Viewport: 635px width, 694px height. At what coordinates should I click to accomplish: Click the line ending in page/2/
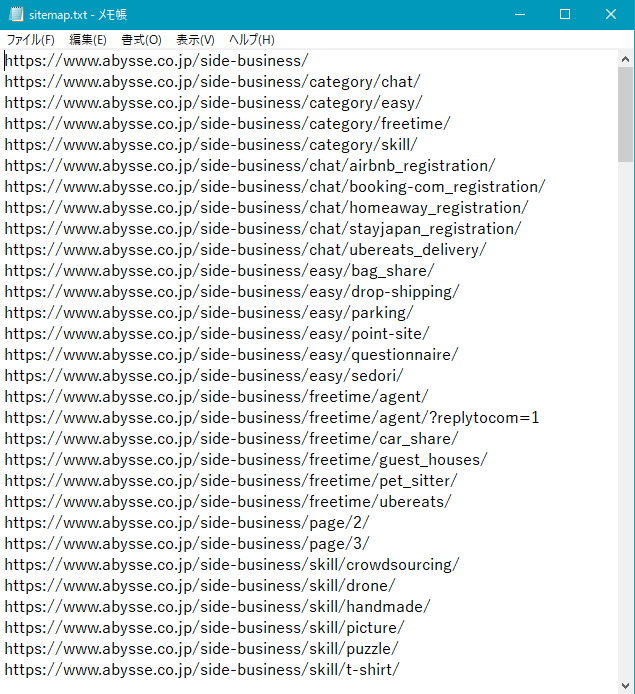187,523
